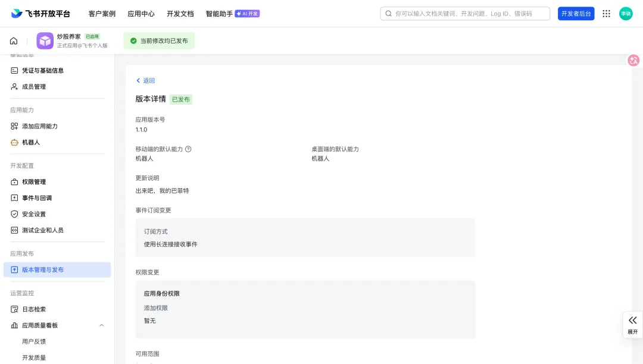This screenshot has height=364, width=643.
Task: Open the nine-dot apps grid
Action: (x=606, y=14)
